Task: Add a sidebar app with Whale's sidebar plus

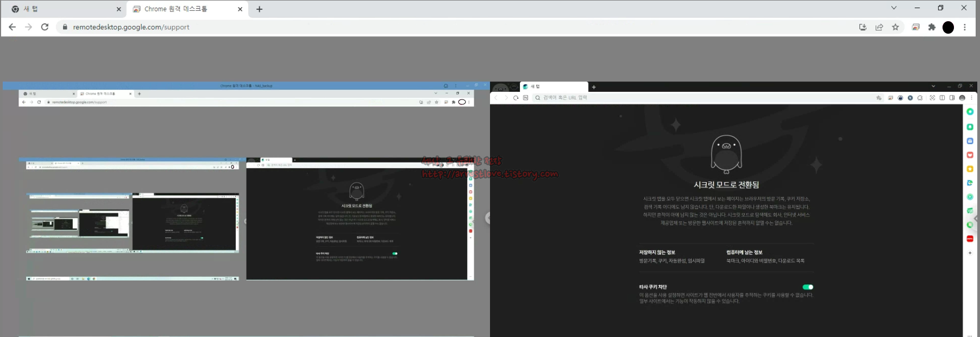Action: click(x=970, y=253)
